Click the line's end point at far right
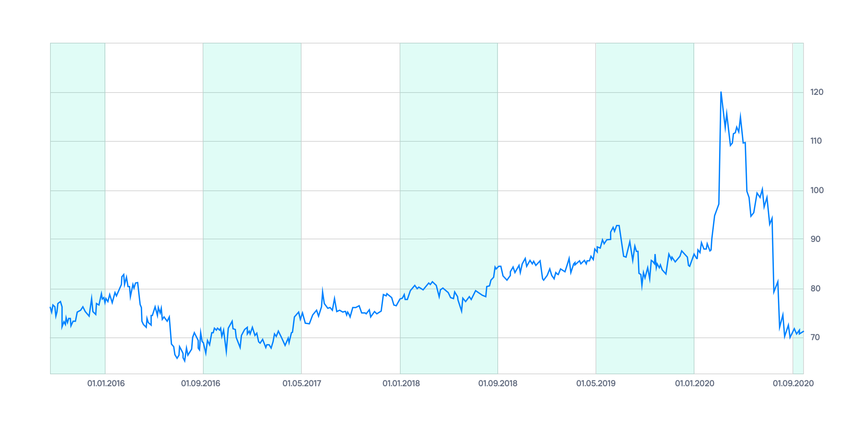The width and height of the screenshot is (868, 421). coord(803,331)
